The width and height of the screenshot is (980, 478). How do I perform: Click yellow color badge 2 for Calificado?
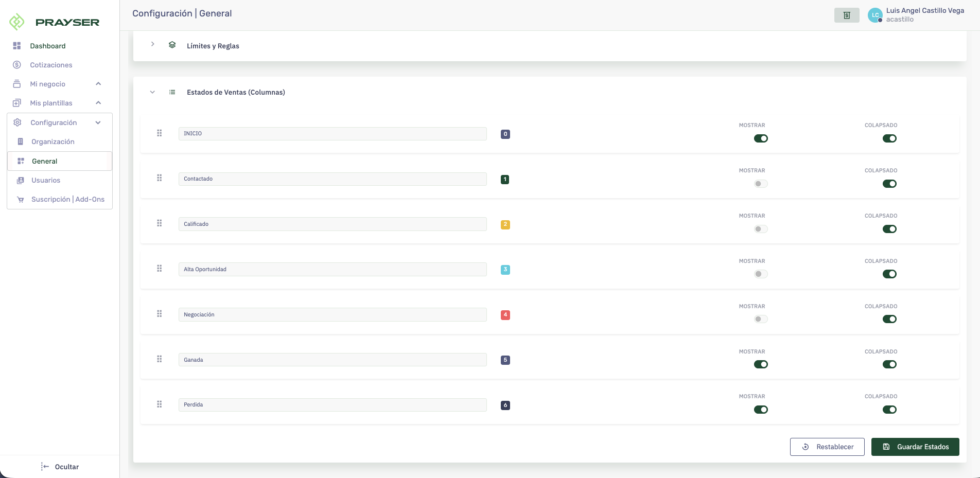click(x=505, y=224)
